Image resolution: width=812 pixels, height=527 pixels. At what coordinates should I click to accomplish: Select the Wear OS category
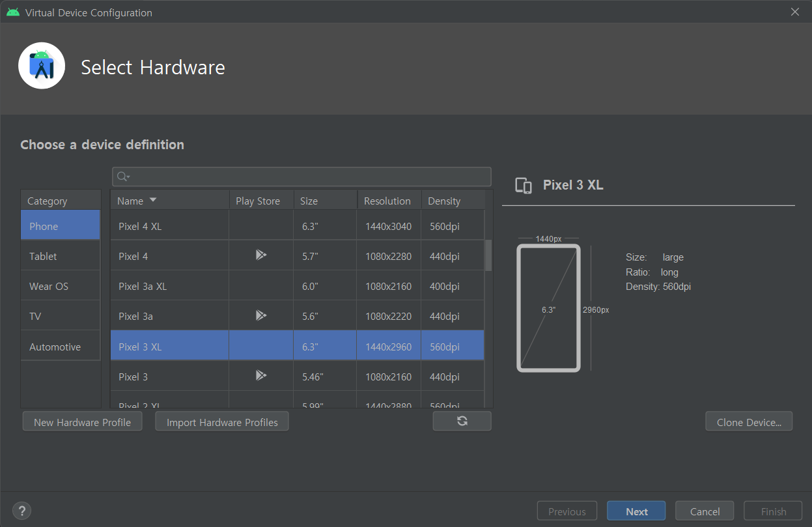click(x=61, y=286)
